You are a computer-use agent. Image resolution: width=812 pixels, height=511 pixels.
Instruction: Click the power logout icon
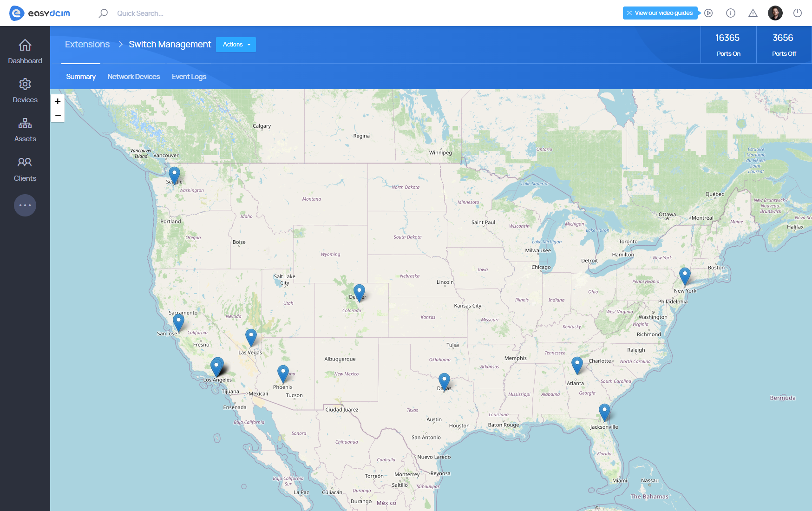point(798,13)
